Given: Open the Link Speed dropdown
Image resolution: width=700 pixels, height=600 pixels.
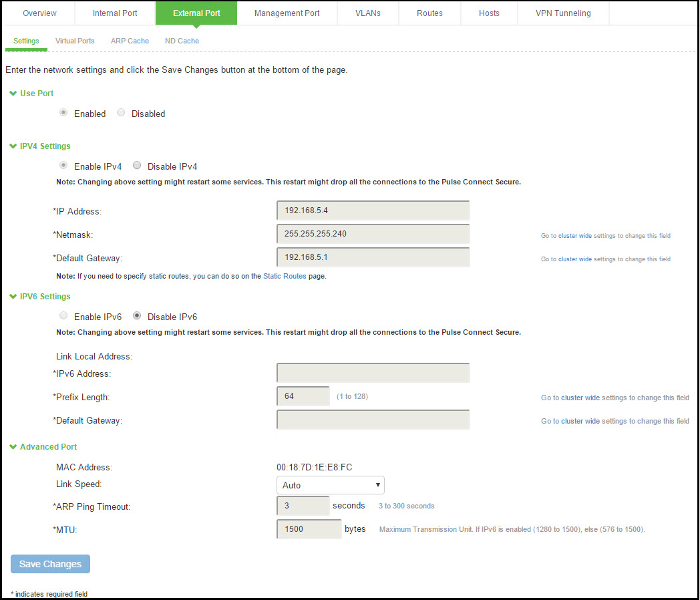Looking at the screenshot, I should [331, 484].
